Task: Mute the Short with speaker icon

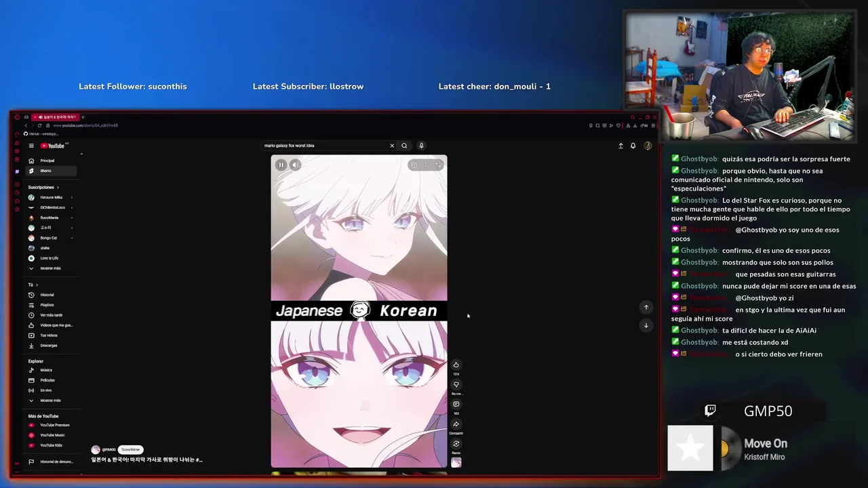Action: (x=295, y=165)
